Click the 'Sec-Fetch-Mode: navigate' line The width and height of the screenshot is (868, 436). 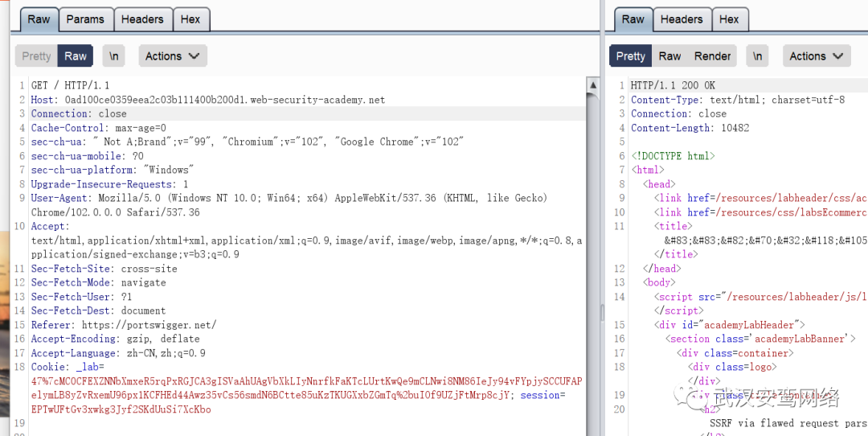99,282
